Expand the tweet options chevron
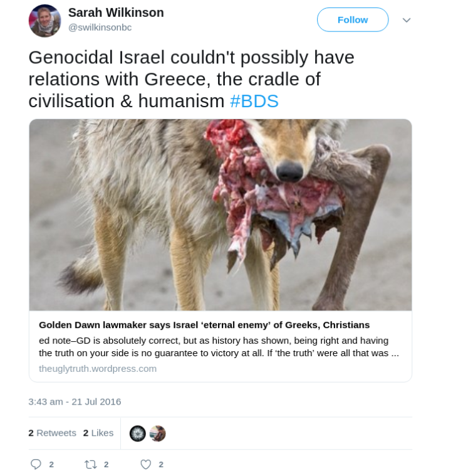 (407, 20)
